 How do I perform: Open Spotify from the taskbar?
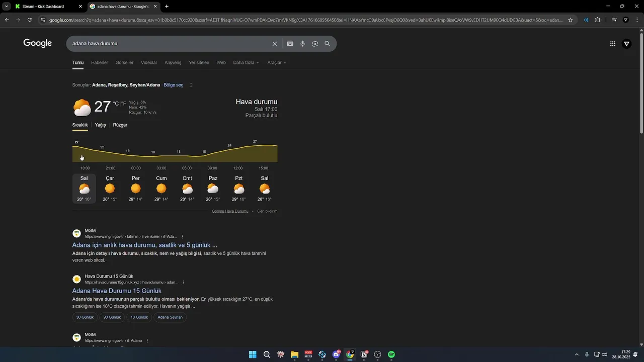pyautogui.click(x=391, y=354)
